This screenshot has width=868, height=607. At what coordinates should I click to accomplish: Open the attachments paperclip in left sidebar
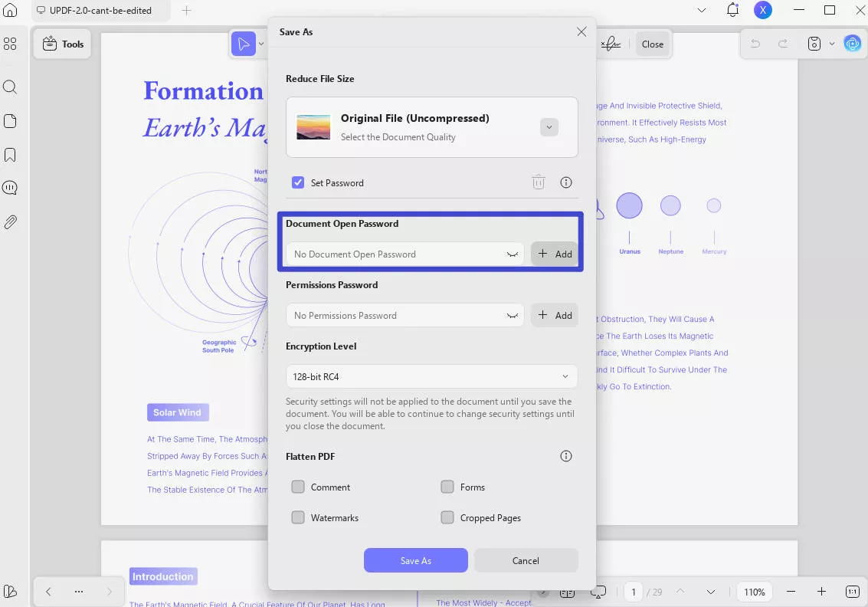10,222
